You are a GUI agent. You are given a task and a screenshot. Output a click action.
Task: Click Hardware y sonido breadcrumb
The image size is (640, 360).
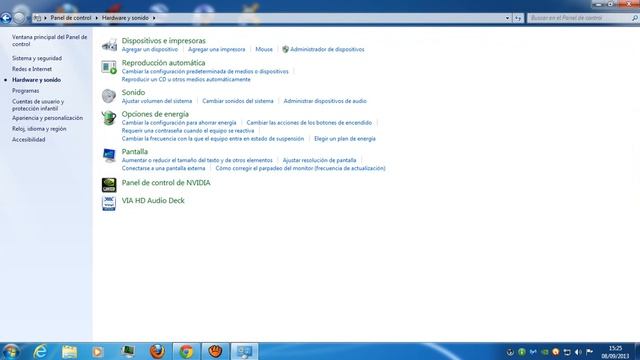pos(125,18)
